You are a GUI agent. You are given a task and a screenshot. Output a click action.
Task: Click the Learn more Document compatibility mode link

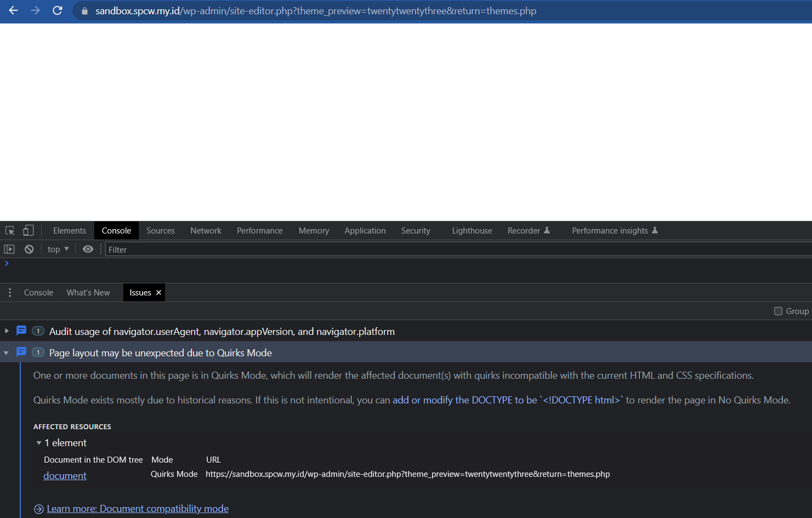137,509
